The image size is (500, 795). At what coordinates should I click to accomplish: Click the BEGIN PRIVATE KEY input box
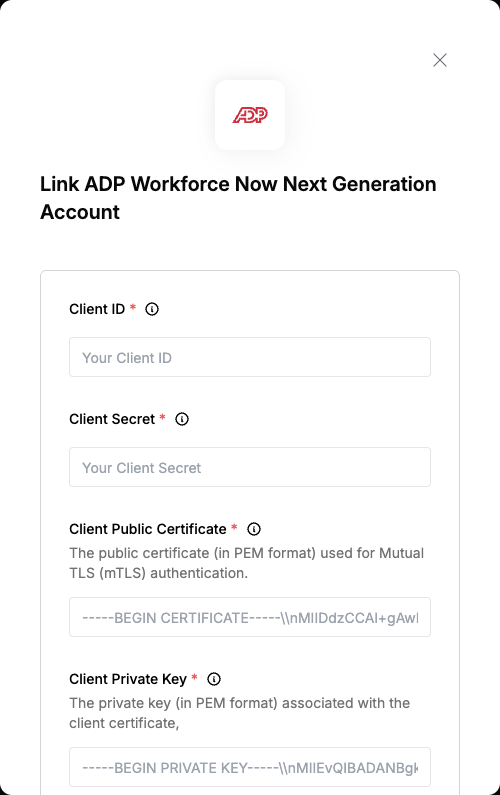[250, 767]
